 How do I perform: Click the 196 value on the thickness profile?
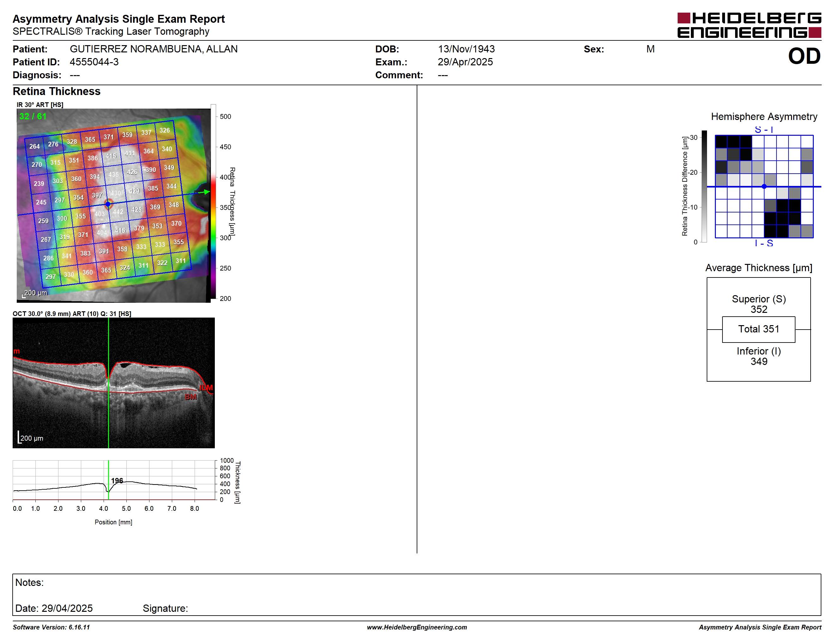click(x=117, y=481)
